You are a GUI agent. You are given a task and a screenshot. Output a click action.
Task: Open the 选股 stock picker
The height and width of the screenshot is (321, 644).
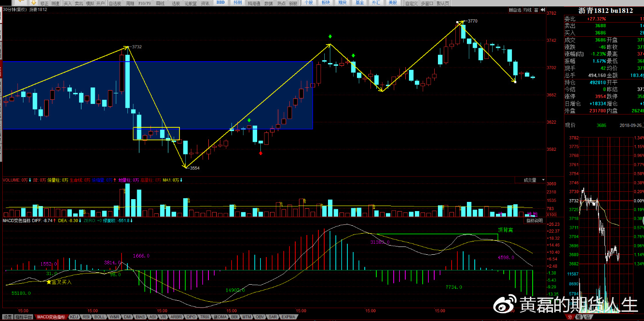pyautogui.click(x=176, y=3)
